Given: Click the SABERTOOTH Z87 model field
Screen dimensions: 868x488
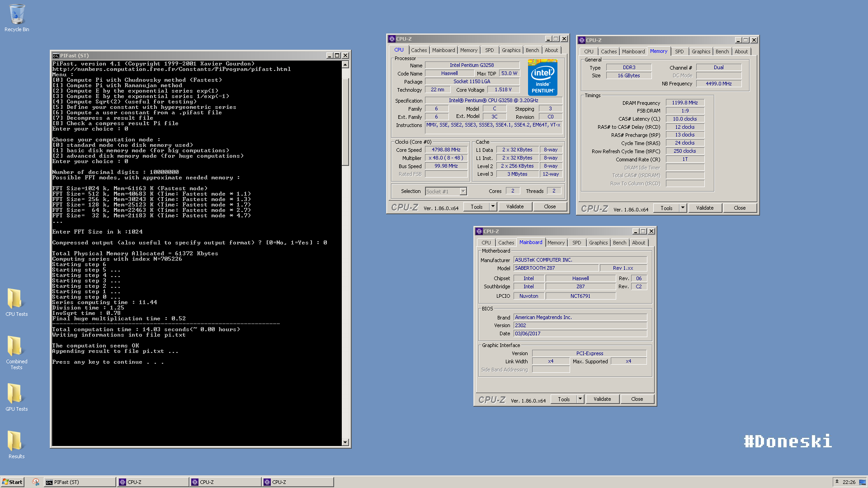Looking at the screenshot, I should [556, 268].
